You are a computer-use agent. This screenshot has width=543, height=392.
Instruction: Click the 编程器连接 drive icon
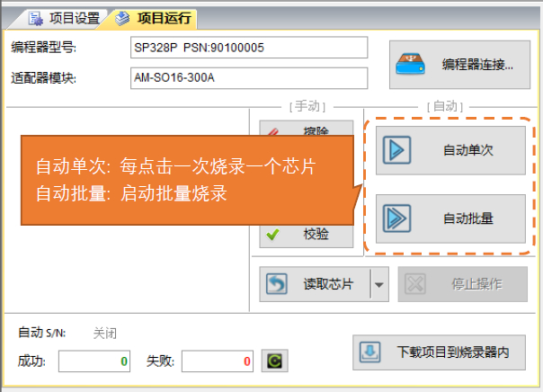413,65
